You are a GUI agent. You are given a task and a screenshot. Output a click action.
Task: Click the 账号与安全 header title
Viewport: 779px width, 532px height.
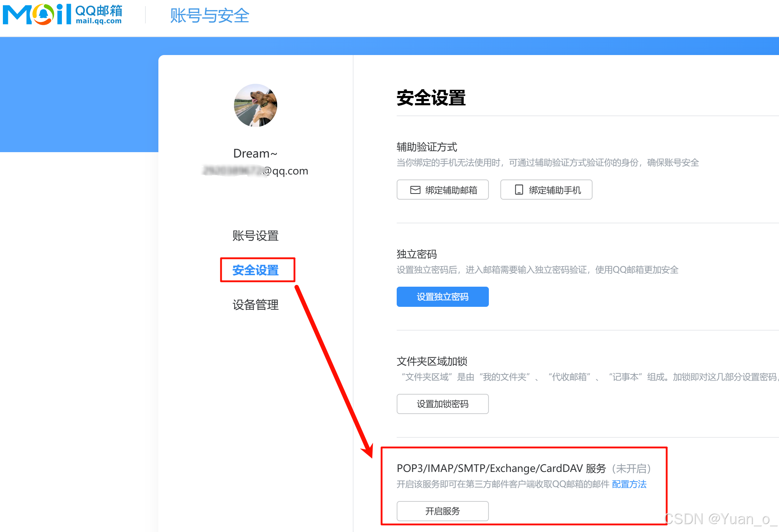[210, 16]
